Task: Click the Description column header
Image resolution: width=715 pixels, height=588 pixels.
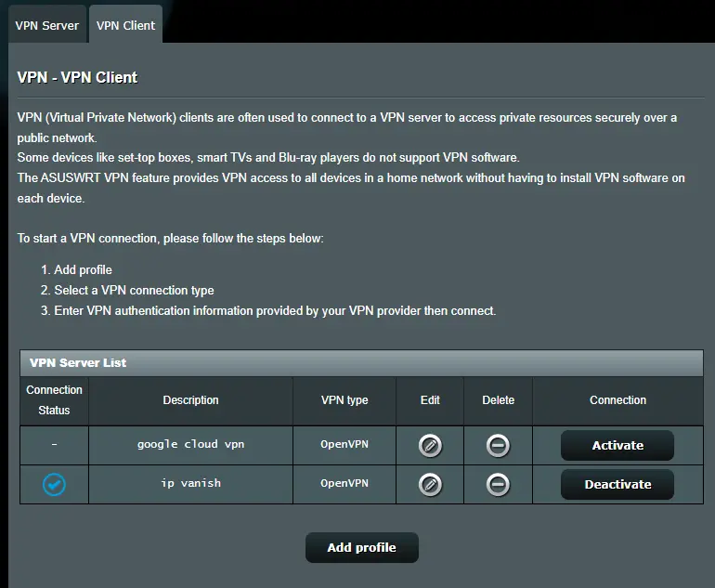Action: [x=190, y=400]
